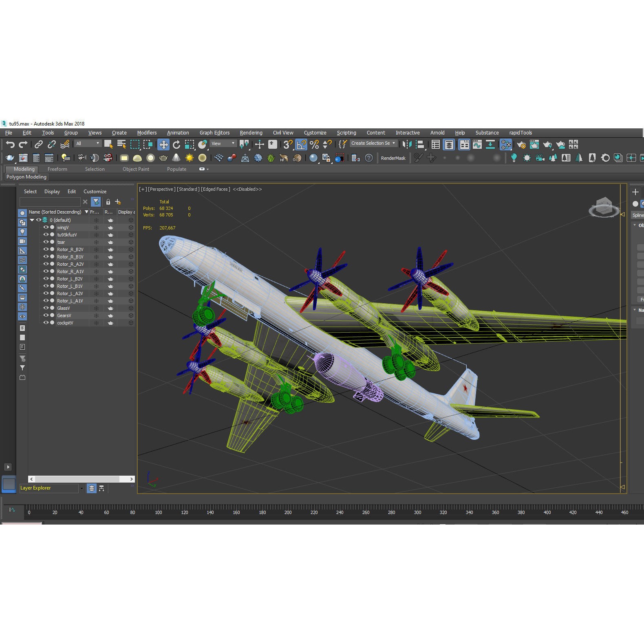Select the Select and Link tool
644x644 pixels.
[x=38, y=144]
